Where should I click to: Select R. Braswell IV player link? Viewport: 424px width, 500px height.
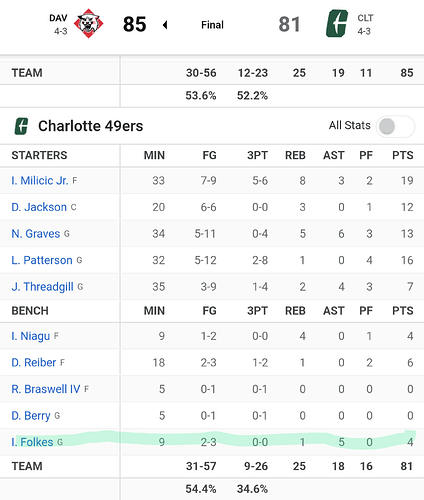(46, 389)
